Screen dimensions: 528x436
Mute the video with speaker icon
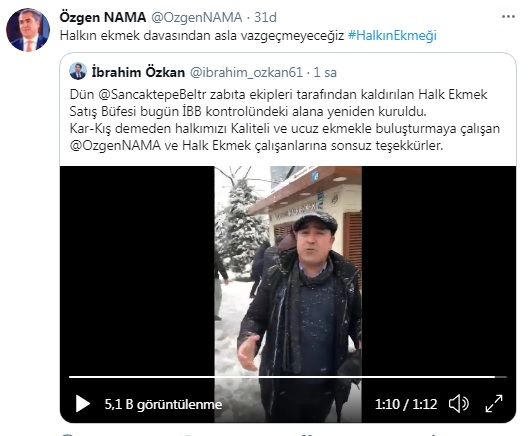[459, 403]
